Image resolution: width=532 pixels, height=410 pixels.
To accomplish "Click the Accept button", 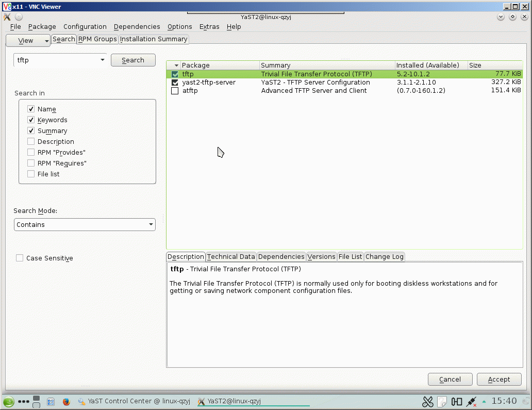I will point(499,380).
